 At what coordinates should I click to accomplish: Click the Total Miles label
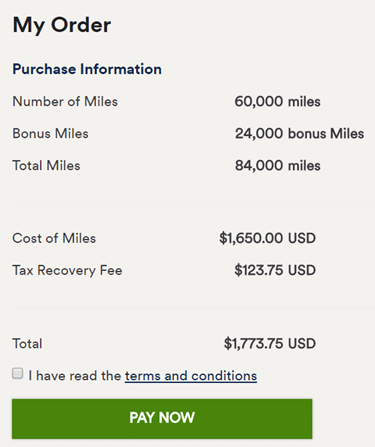(x=46, y=165)
